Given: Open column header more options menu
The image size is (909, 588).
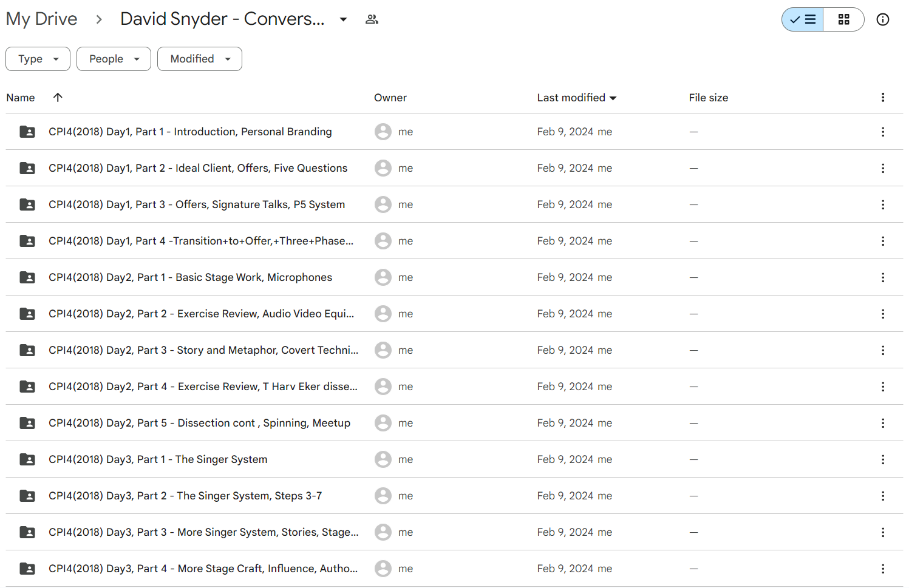Looking at the screenshot, I should click(883, 97).
